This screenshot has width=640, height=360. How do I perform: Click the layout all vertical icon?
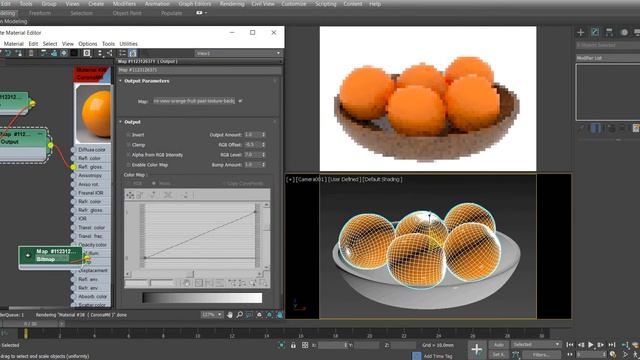100,53
